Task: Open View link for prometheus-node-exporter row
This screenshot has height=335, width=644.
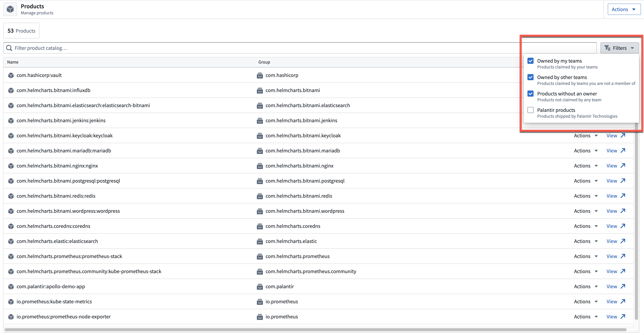Action: 616,317
